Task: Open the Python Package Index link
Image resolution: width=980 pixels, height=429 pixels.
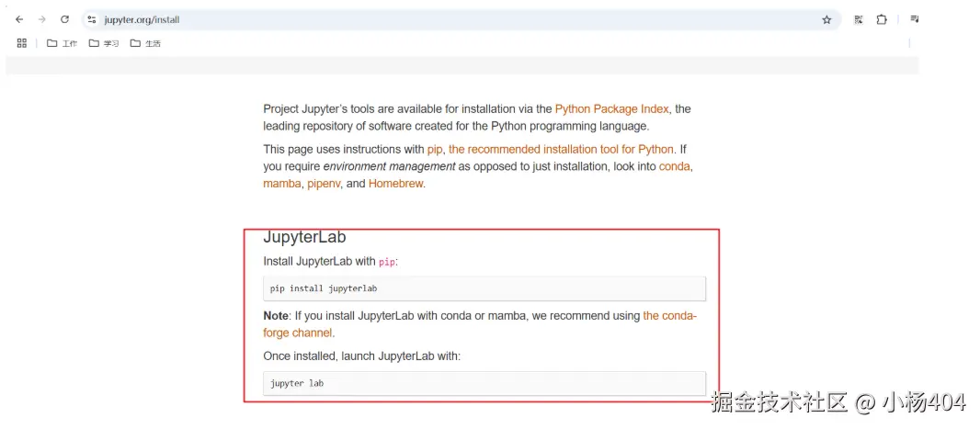Action: pyautogui.click(x=612, y=108)
